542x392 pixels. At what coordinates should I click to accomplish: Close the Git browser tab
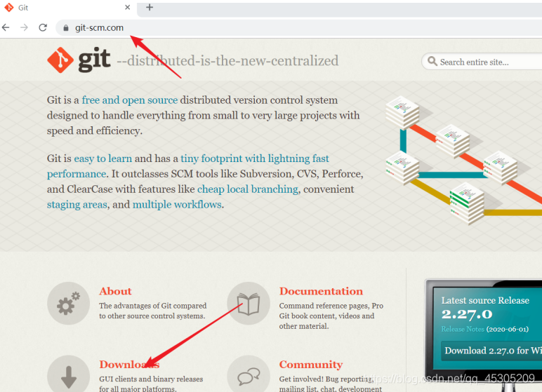(128, 7)
